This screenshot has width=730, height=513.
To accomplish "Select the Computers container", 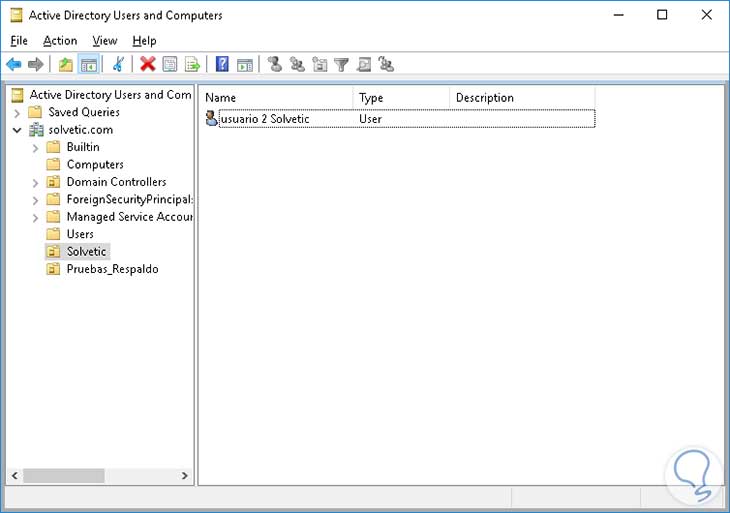I will click(95, 164).
